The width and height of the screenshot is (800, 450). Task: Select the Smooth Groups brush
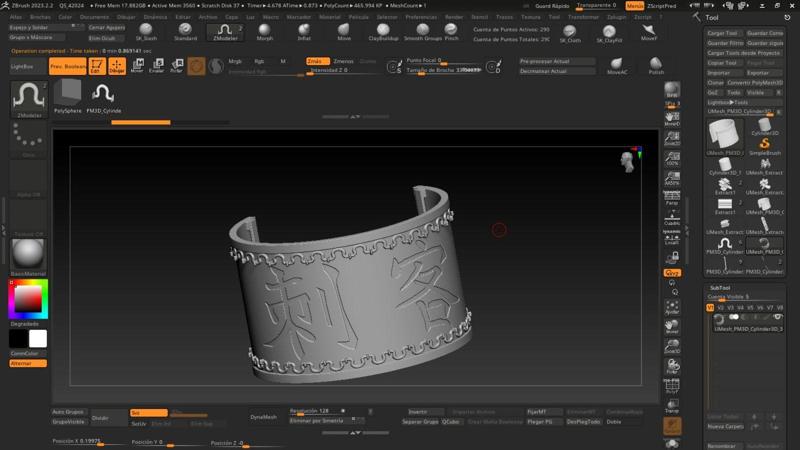click(422, 32)
